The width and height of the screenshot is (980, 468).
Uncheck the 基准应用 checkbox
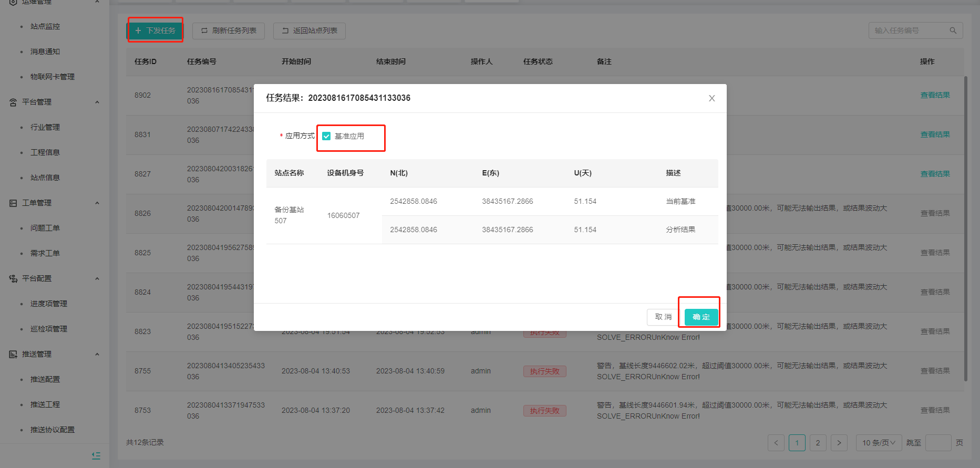click(x=326, y=137)
